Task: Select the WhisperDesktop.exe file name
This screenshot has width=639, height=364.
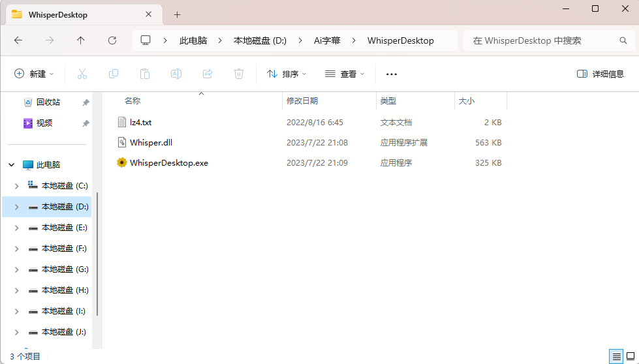Action: tap(168, 163)
